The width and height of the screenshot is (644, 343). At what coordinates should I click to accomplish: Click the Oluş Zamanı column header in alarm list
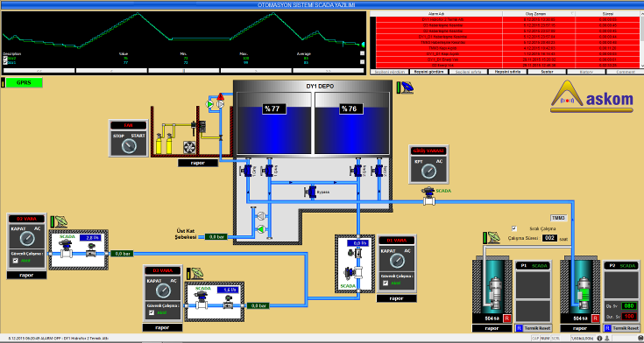[x=539, y=13]
